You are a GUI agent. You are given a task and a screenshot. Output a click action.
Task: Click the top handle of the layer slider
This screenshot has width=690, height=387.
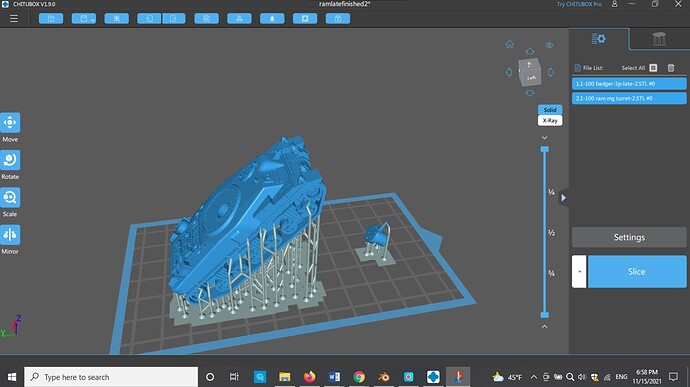point(545,149)
